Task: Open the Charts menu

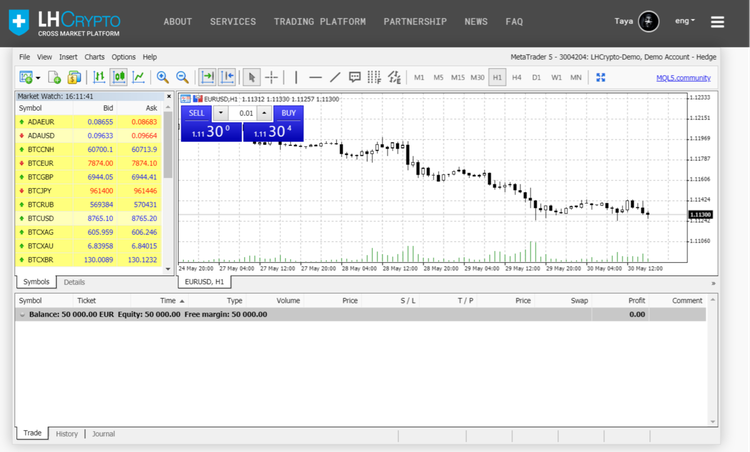Action: coord(94,57)
